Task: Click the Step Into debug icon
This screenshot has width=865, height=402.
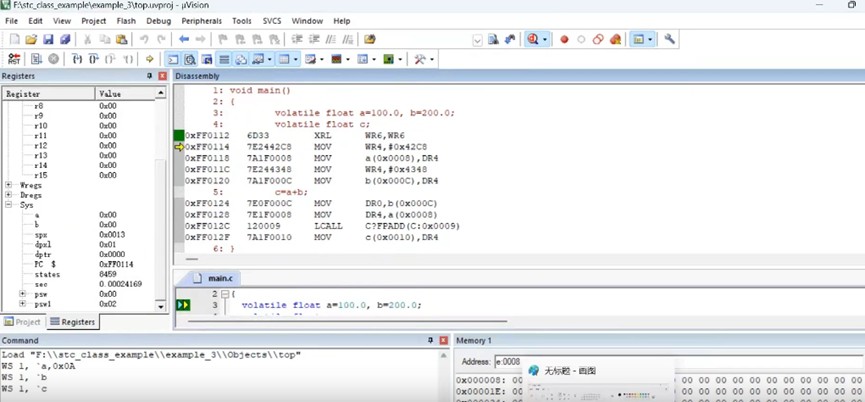Action: pyautogui.click(x=77, y=59)
